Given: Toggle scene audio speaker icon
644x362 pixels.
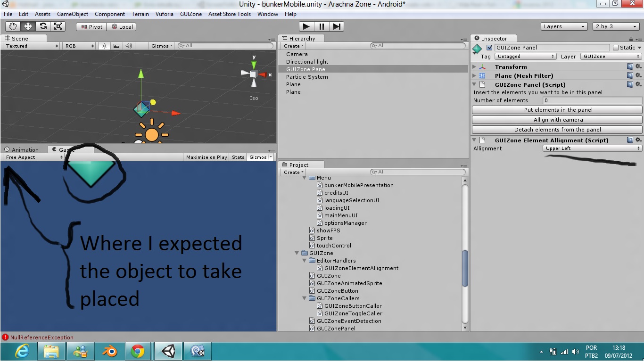Looking at the screenshot, I should [x=128, y=46].
